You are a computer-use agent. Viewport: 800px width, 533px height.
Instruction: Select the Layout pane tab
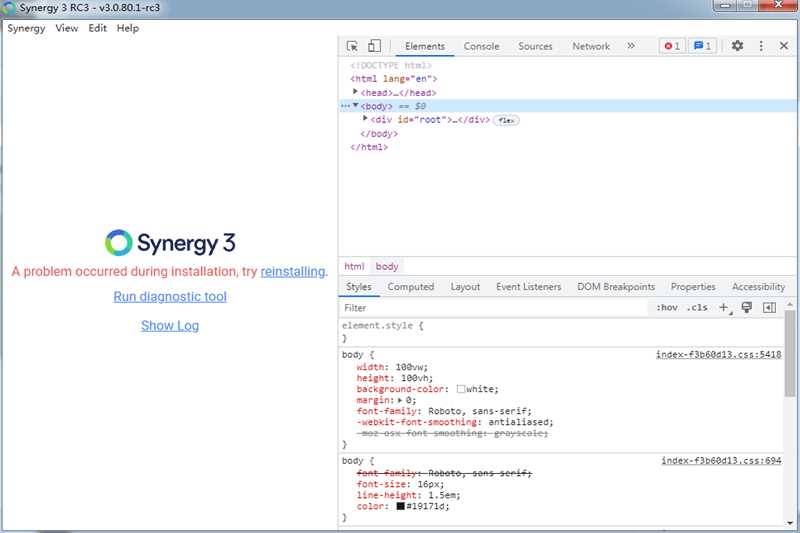coord(465,287)
